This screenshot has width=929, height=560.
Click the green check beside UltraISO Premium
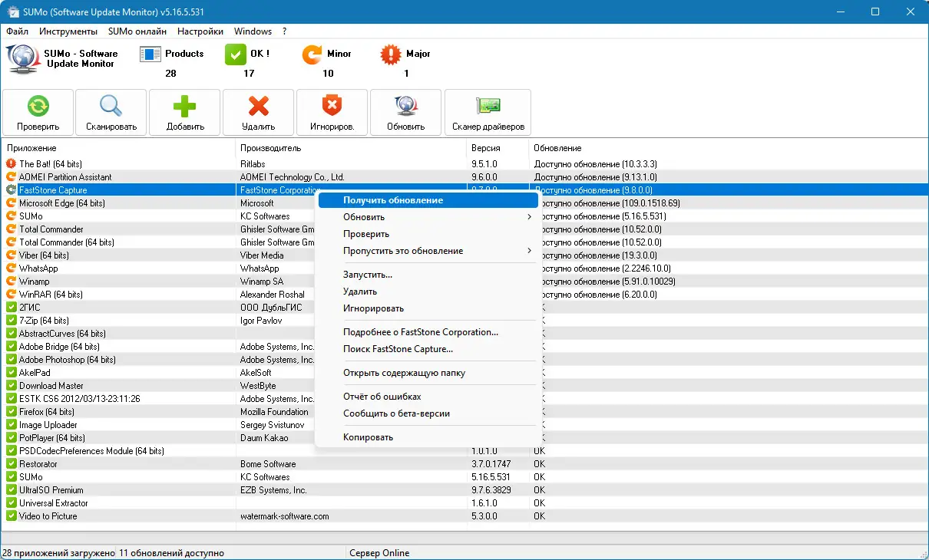[x=11, y=490]
